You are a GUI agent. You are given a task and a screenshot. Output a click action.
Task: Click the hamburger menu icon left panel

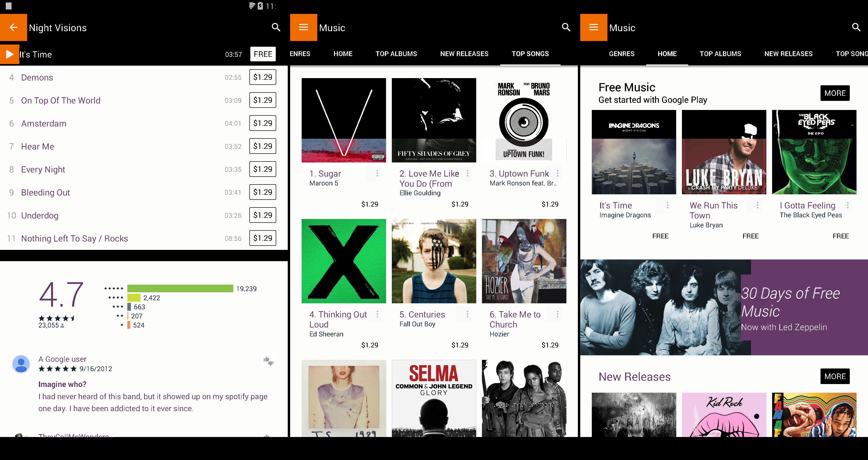click(x=303, y=28)
